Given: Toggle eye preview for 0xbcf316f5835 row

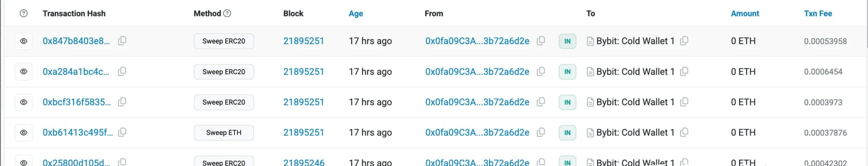Looking at the screenshot, I should pos(24,102).
